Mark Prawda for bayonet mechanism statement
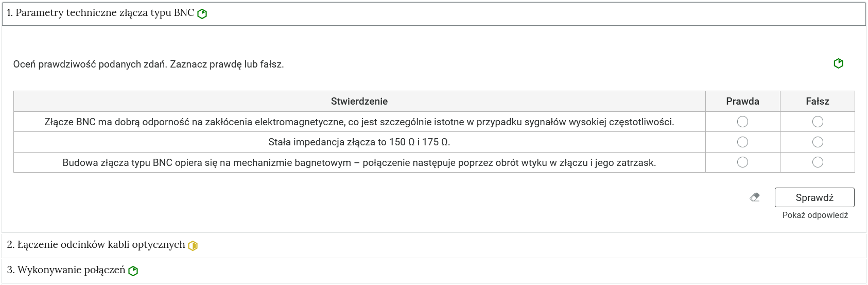 pos(742,162)
